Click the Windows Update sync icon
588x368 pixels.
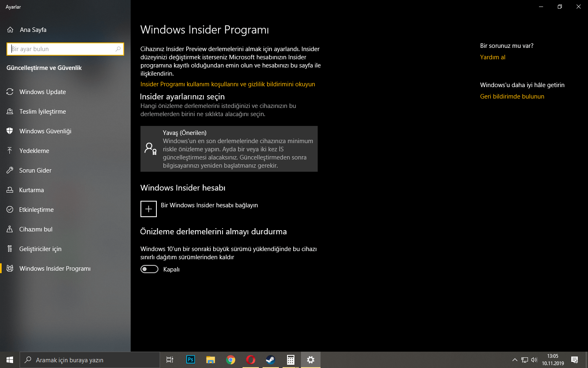10,92
